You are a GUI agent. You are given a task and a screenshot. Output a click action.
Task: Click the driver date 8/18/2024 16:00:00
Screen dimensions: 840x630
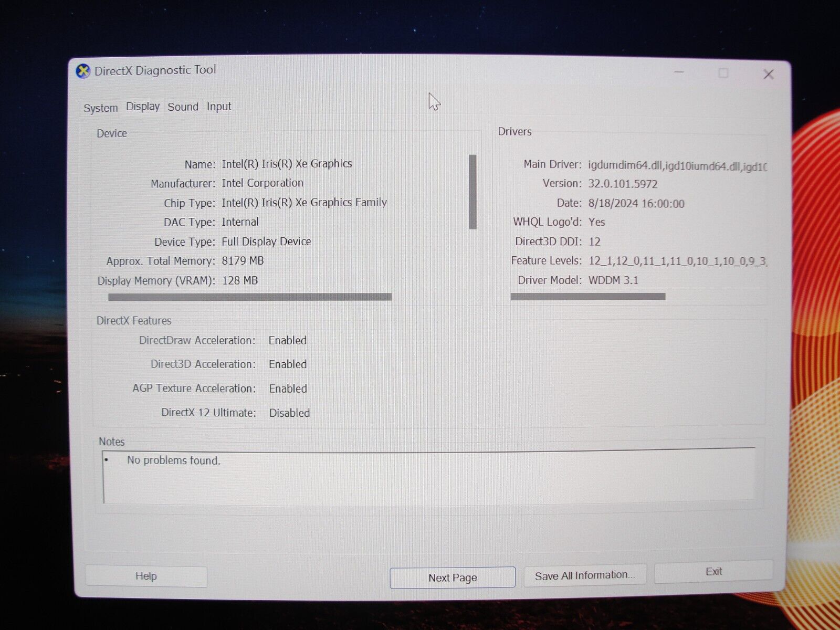636,204
